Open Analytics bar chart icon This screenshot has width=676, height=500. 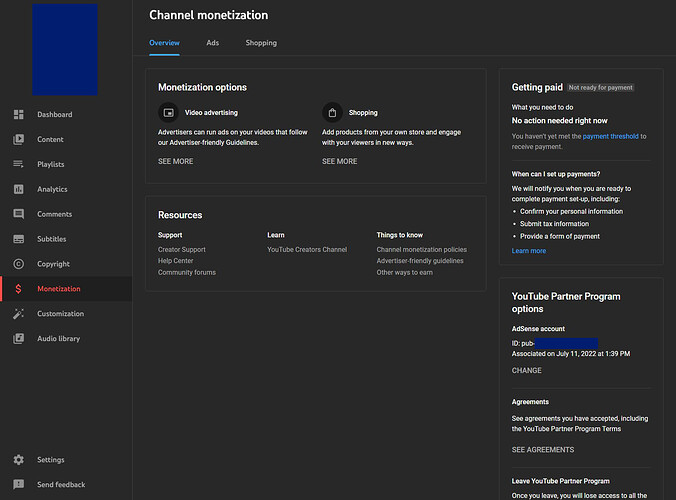(19, 189)
